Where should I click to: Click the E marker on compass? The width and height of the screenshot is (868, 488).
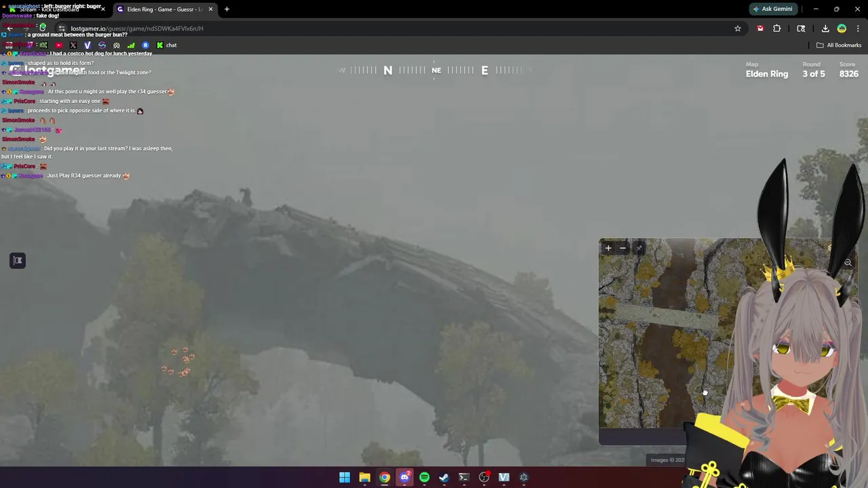[485, 70]
